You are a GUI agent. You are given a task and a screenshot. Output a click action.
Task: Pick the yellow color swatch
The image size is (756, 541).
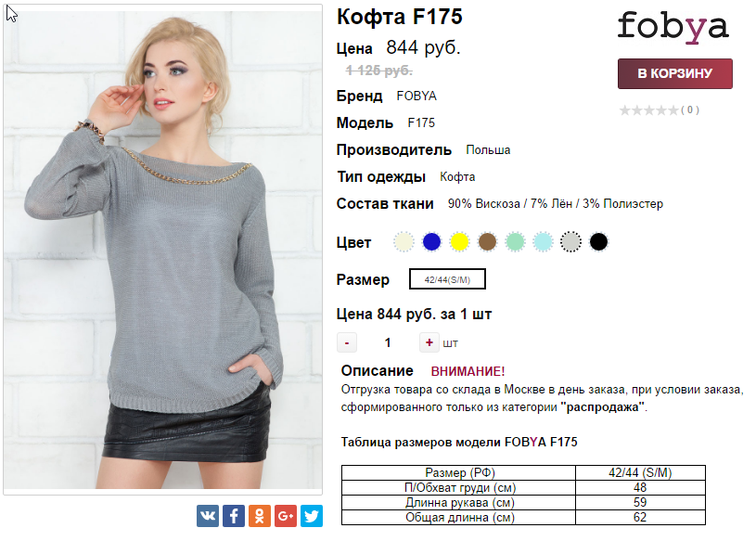[x=459, y=241]
